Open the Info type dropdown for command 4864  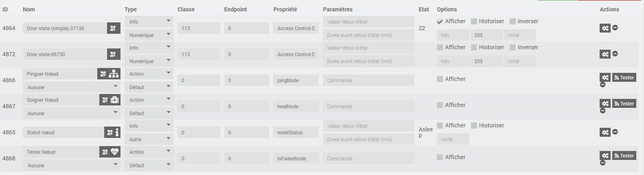click(x=149, y=22)
